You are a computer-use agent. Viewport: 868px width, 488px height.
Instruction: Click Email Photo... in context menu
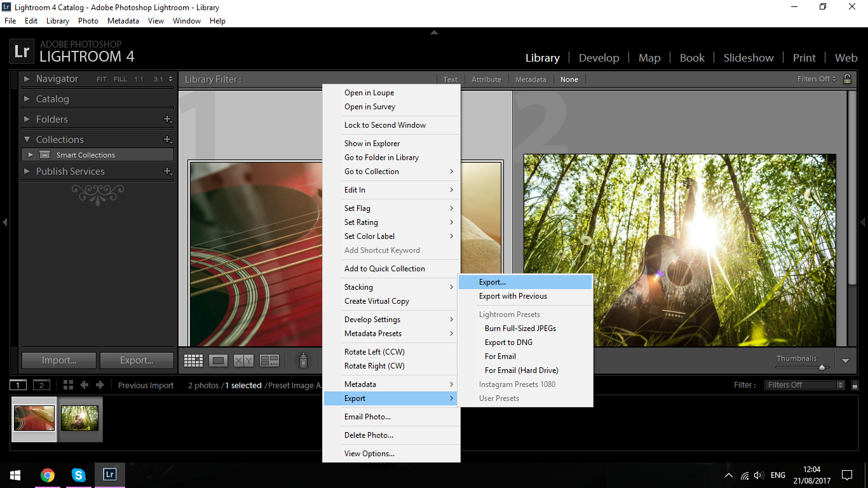click(x=391, y=417)
